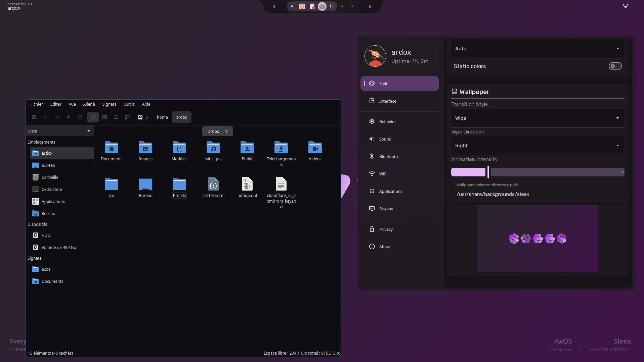Open the Sound settings page

[x=400, y=139]
